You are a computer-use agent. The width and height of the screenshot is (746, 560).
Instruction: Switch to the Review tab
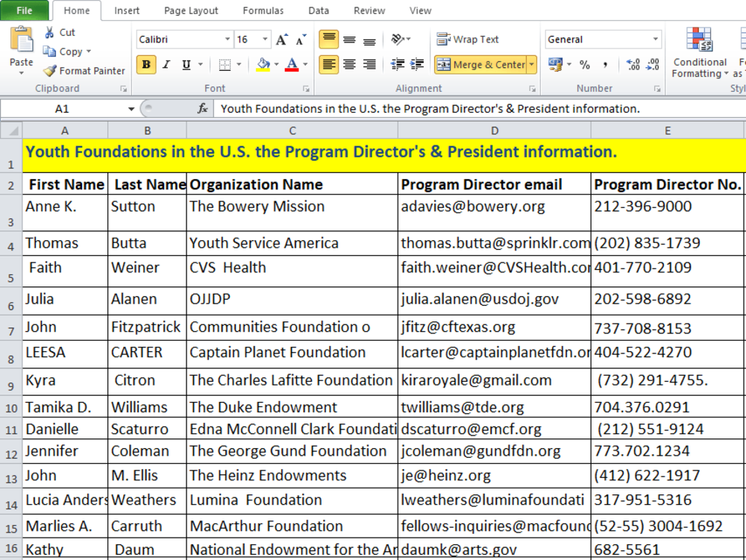[369, 10]
